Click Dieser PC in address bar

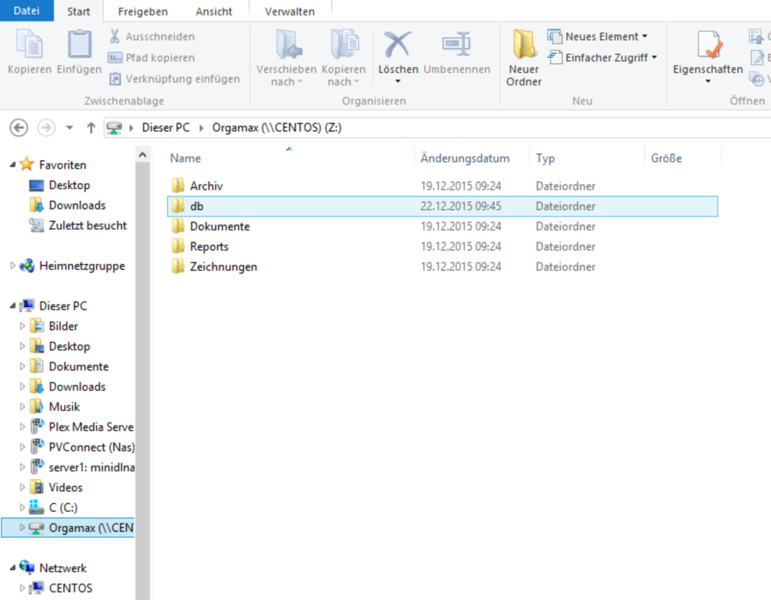166,128
